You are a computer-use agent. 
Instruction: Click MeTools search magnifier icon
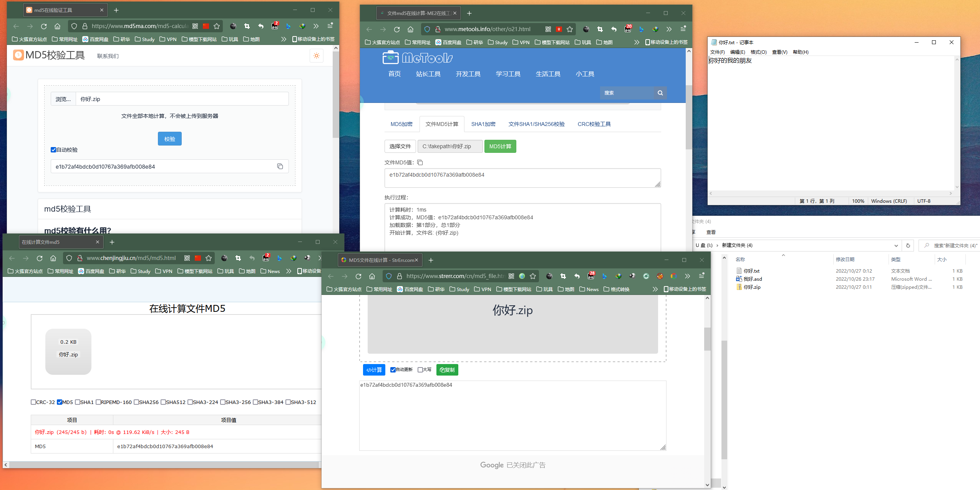(660, 93)
